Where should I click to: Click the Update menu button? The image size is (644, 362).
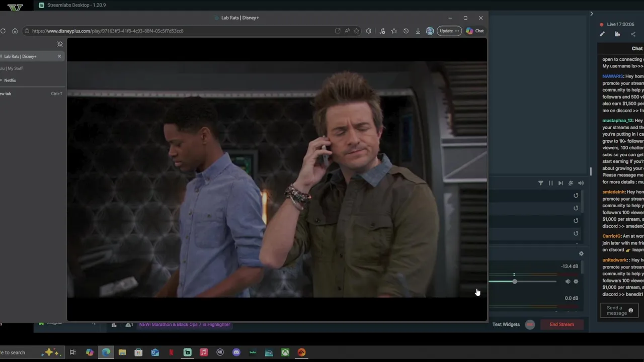[449, 31]
